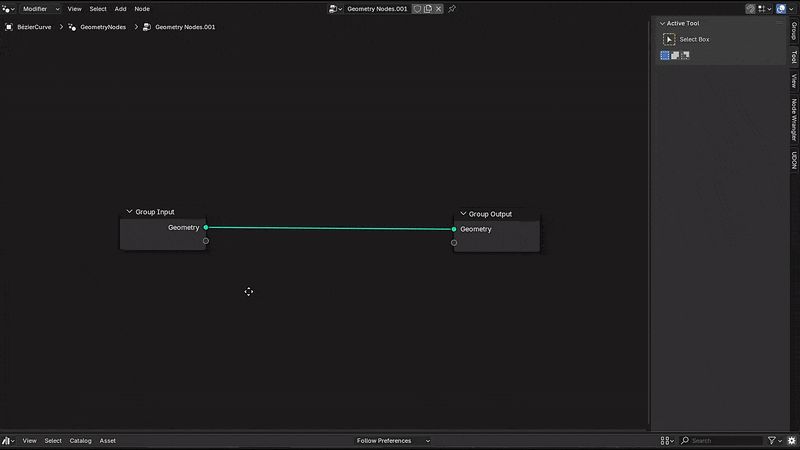This screenshot has height=450, width=800.
Task: Open Select menu in asset browser bar
Action: click(53, 441)
